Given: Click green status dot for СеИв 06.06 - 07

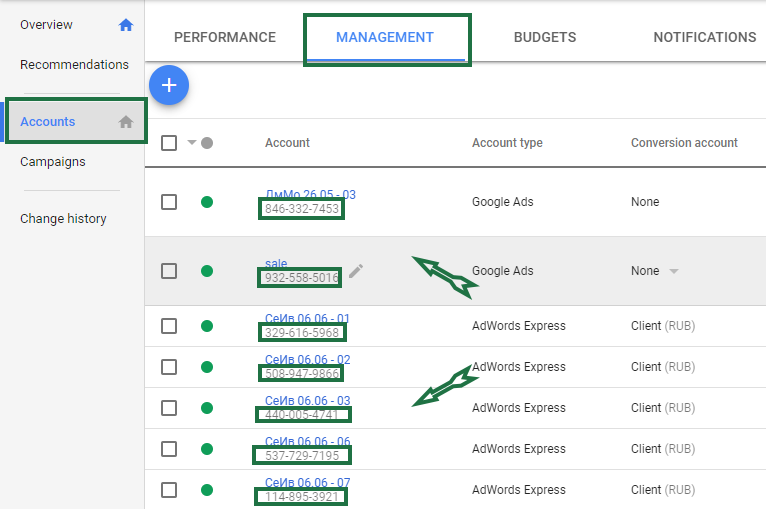Looking at the screenshot, I should tap(207, 490).
